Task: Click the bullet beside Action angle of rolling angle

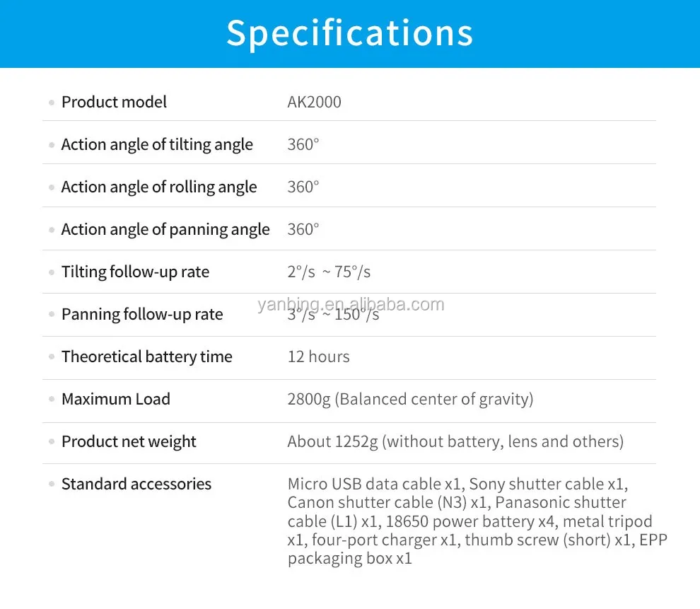Action: tap(51, 187)
